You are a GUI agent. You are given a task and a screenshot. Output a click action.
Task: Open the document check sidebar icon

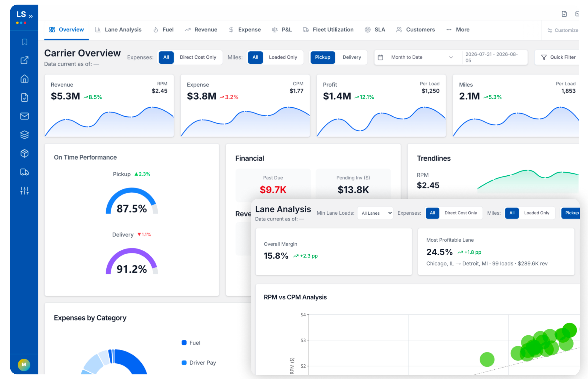24,97
